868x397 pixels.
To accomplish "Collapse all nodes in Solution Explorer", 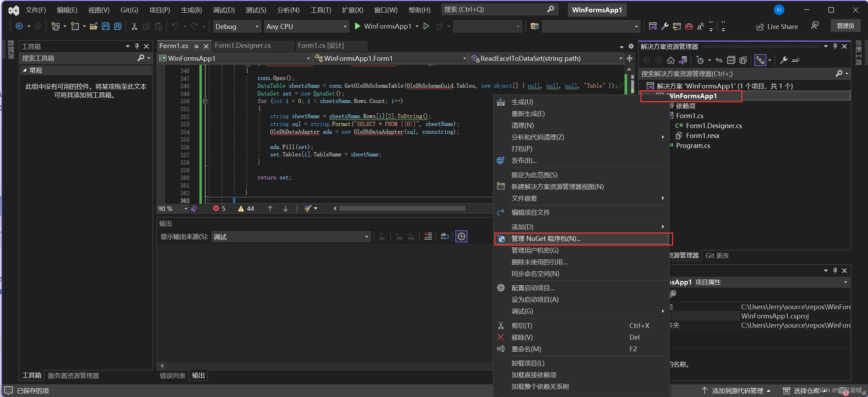I will tap(731, 60).
